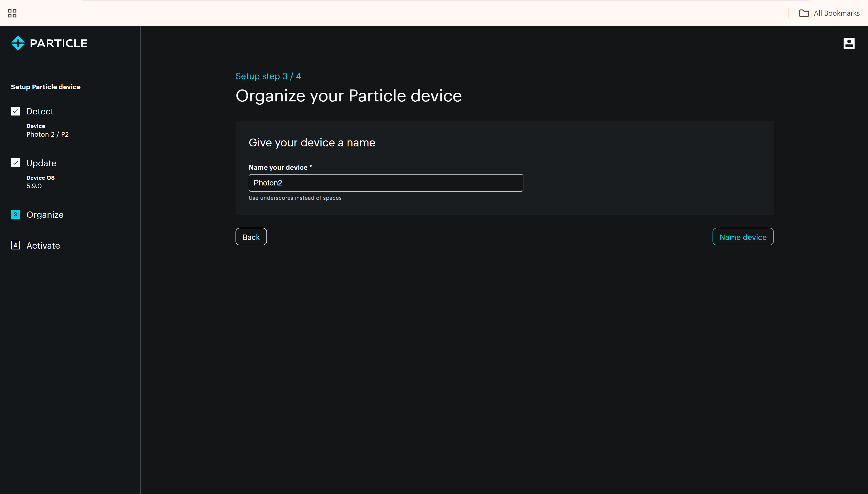This screenshot has height=494, width=868.
Task: Click the Photon 2 / P2 device text
Action: (x=47, y=134)
